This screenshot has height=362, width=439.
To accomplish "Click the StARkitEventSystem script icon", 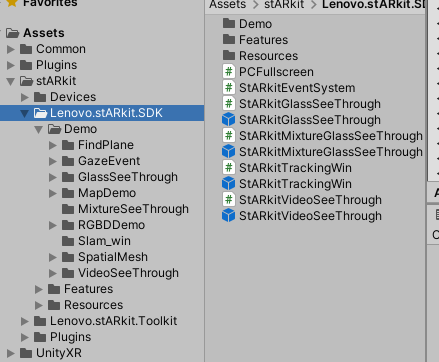I will pyautogui.click(x=229, y=88).
